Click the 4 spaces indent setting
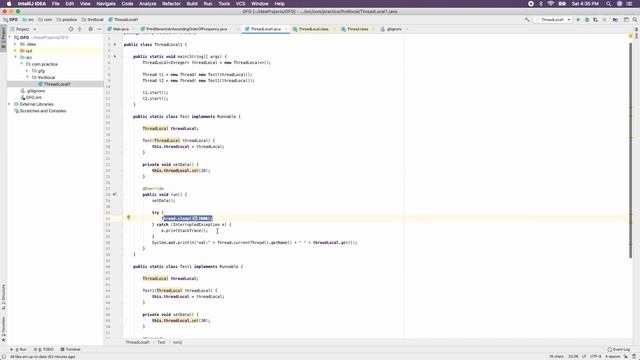Screen dimensions: 640x360 coord(613,356)
